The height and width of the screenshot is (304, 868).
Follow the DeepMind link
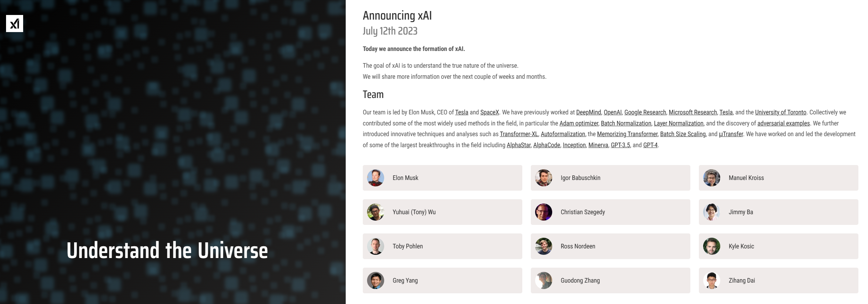click(589, 112)
